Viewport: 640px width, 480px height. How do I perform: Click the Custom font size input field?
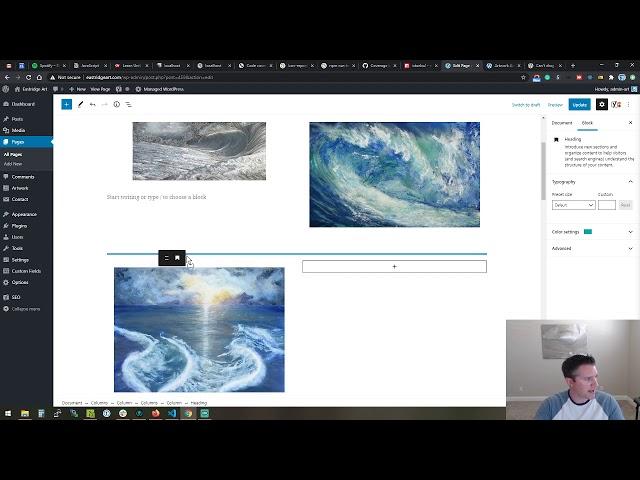(607, 205)
